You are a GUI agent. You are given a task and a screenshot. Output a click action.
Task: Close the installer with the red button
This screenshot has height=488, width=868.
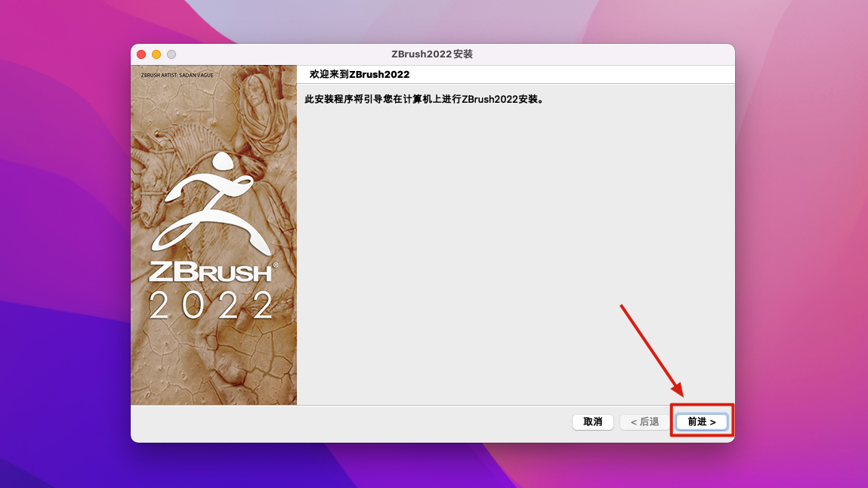(x=141, y=54)
